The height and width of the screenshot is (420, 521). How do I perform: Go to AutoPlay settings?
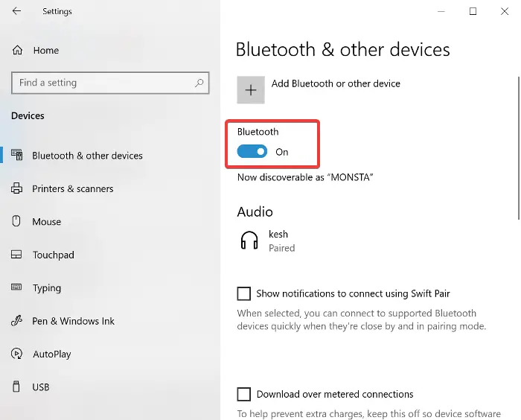click(52, 354)
